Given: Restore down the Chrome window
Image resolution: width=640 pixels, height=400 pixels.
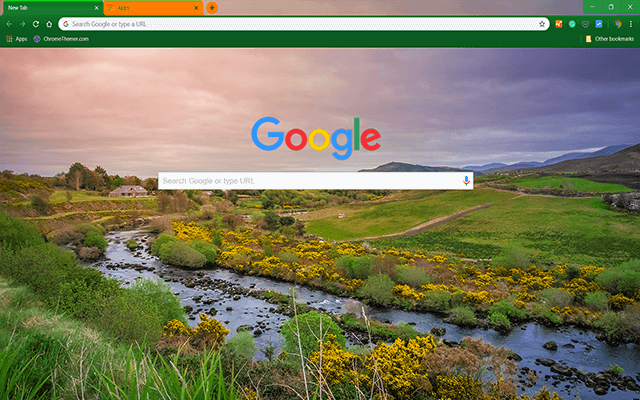Looking at the screenshot, I should tap(611, 7).
